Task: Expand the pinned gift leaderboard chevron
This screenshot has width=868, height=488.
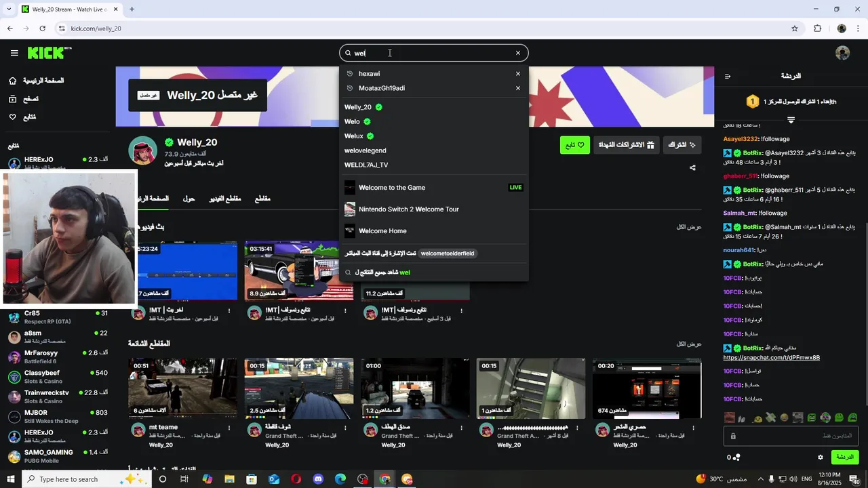Action: [x=791, y=120]
